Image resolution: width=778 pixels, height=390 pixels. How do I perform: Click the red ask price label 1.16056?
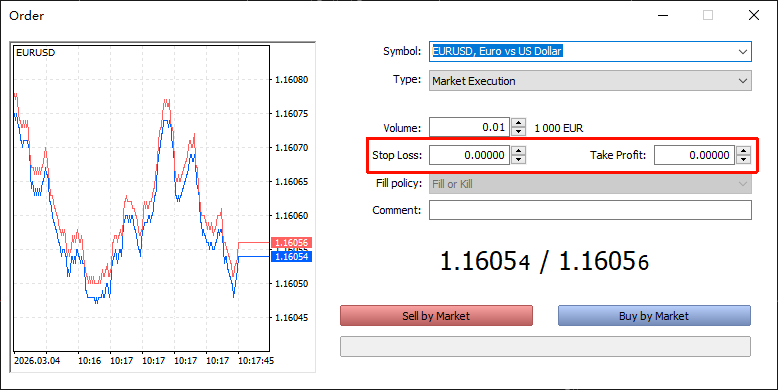pos(291,243)
